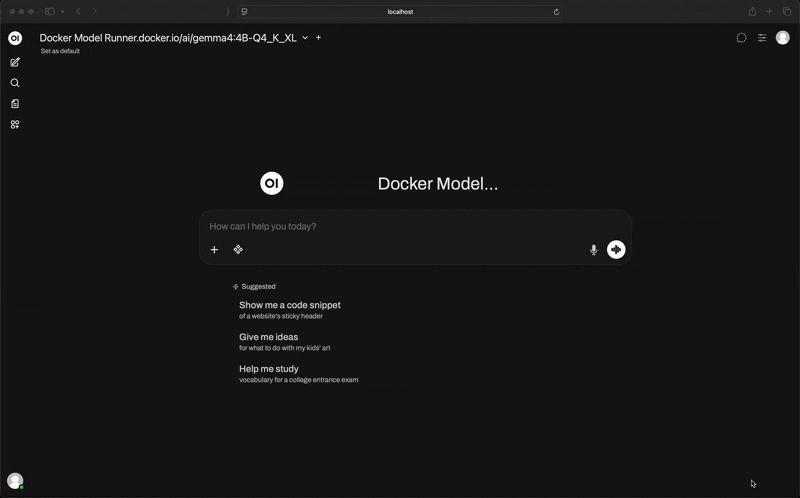The image size is (800, 498).
Task: Show Safari tab overview
Action: coord(787,11)
